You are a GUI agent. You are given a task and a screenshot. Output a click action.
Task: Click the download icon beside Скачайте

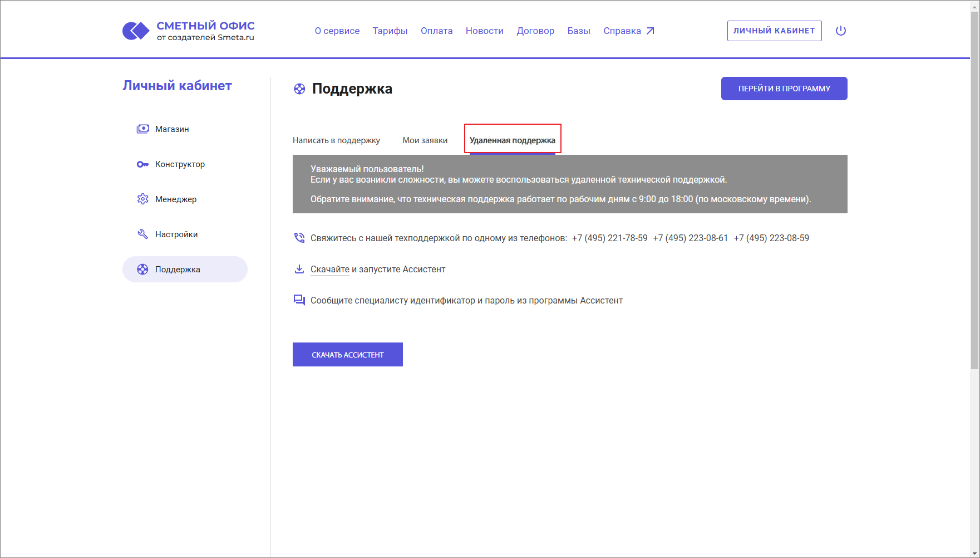pos(299,269)
